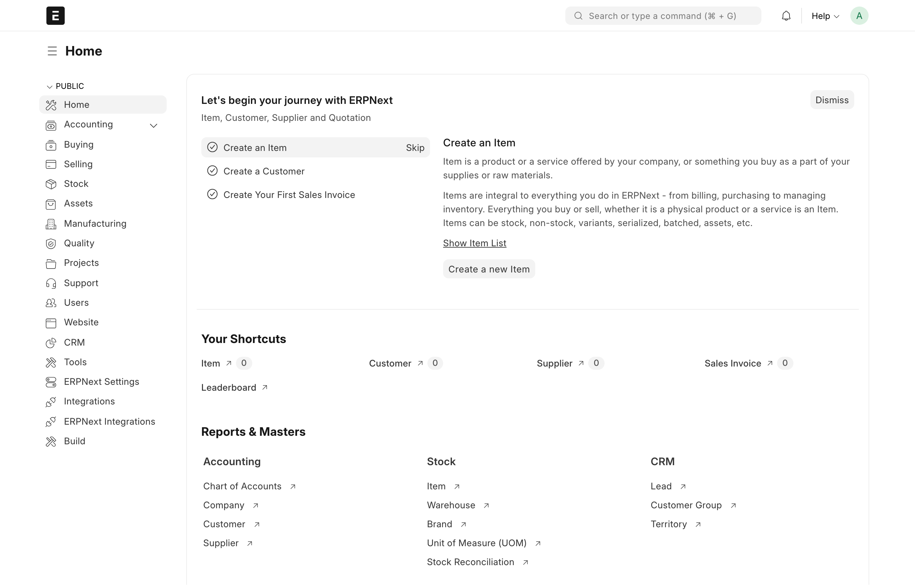Screen dimensions: 915x588
Task: Open the Help dropdown
Action: click(825, 16)
